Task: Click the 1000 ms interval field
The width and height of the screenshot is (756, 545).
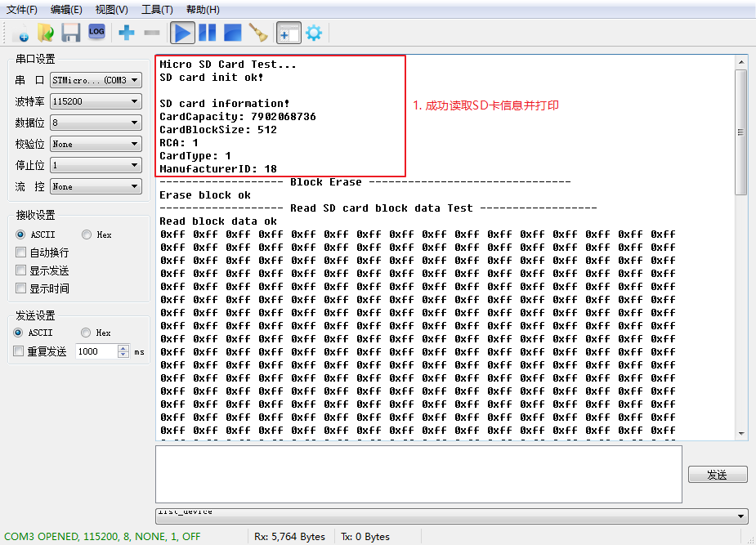Action: [x=96, y=351]
